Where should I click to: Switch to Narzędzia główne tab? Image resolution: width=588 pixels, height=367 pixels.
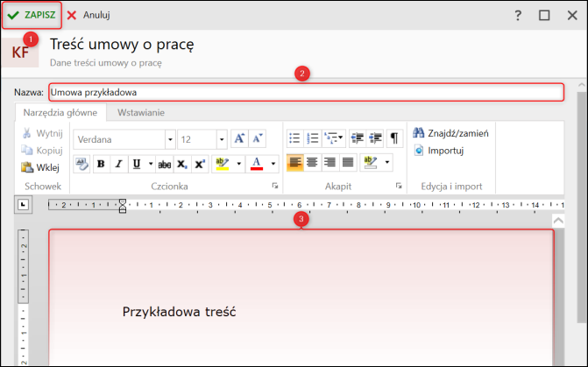tap(60, 112)
